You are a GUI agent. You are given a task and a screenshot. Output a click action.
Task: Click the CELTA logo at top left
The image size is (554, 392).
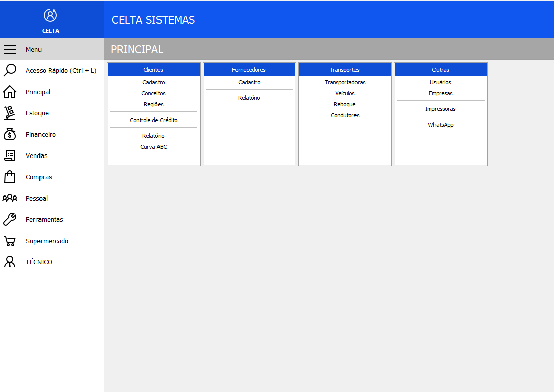point(51,19)
